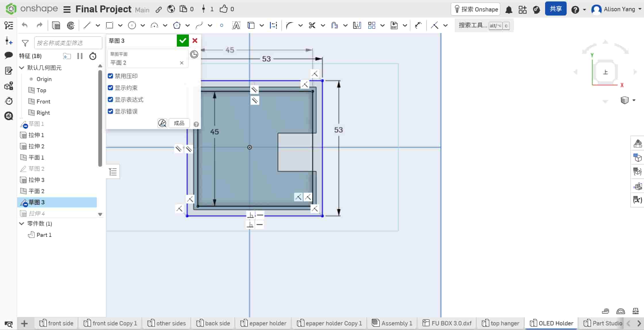Toggle the 显示约束 checkbox
This screenshot has height=330, width=644.
pos(110,88)
